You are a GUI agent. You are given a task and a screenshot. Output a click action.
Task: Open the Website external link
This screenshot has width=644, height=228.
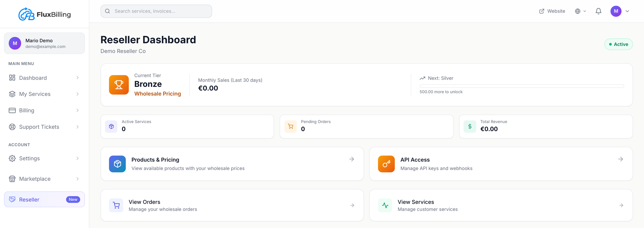point(552,11)
